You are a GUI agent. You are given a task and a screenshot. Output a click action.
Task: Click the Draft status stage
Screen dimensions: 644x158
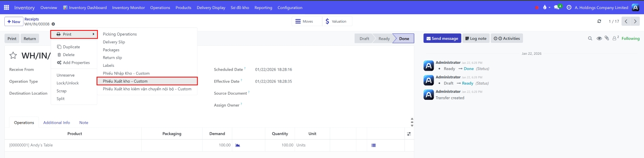point(364,39)
